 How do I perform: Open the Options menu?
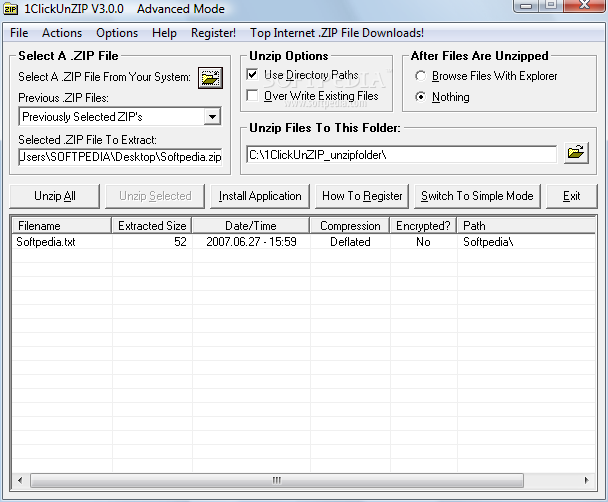coord(117,33)
